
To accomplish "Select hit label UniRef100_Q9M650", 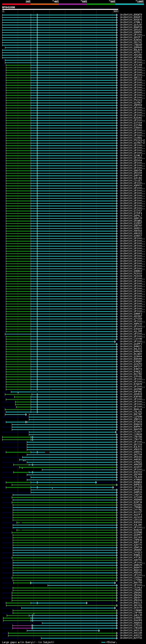I will tap(131, 32).
